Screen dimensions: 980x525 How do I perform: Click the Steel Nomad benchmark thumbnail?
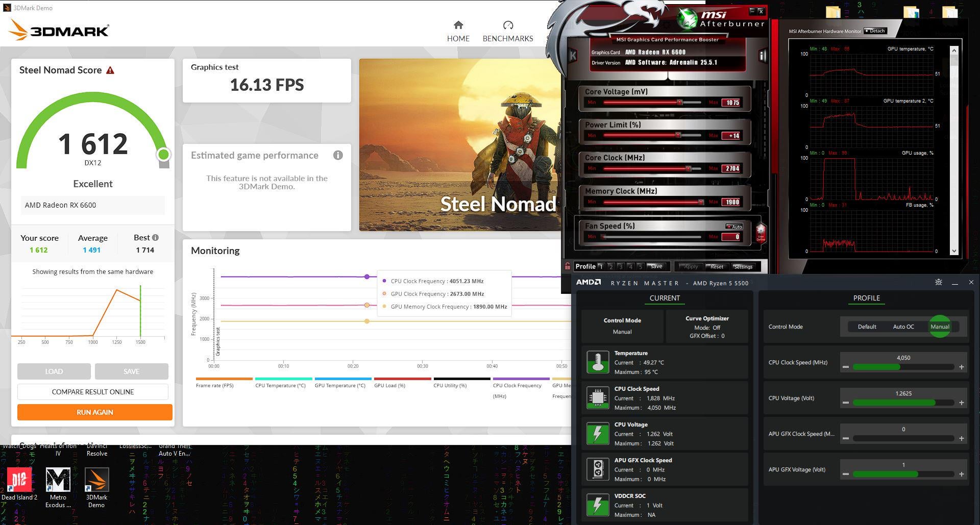point(459,145)
